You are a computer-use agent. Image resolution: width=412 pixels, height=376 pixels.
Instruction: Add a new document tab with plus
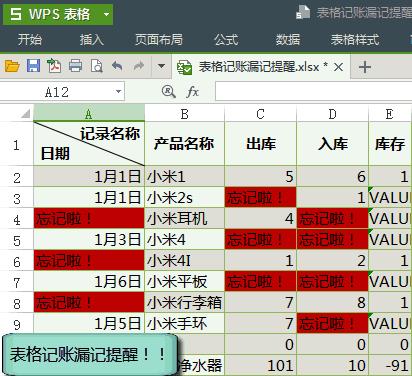[x=365, y=67]
